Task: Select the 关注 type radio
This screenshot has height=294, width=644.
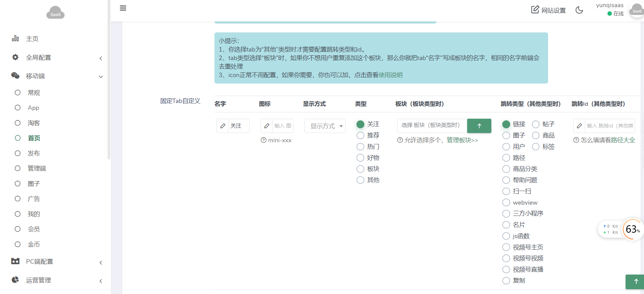Action: pyautogui.click(x=360, y=124)
